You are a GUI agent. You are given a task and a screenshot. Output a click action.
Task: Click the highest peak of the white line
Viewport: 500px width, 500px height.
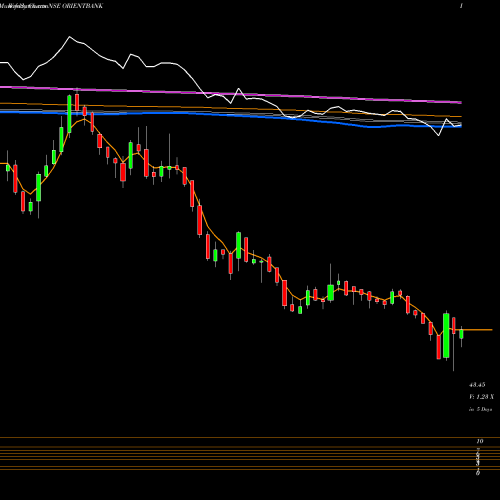[x=70, y=37]
